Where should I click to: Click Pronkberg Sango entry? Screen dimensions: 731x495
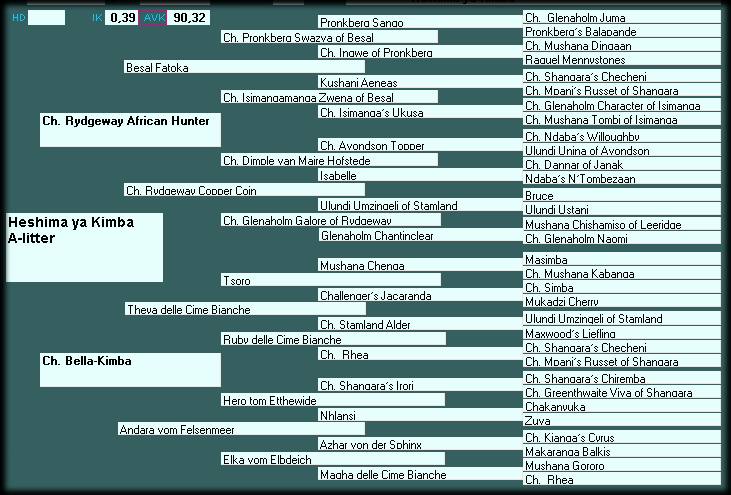coord(421,21)
